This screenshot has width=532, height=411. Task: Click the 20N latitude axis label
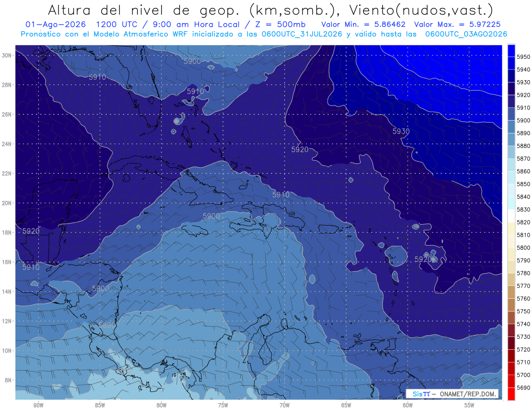(x=7, y=203)
